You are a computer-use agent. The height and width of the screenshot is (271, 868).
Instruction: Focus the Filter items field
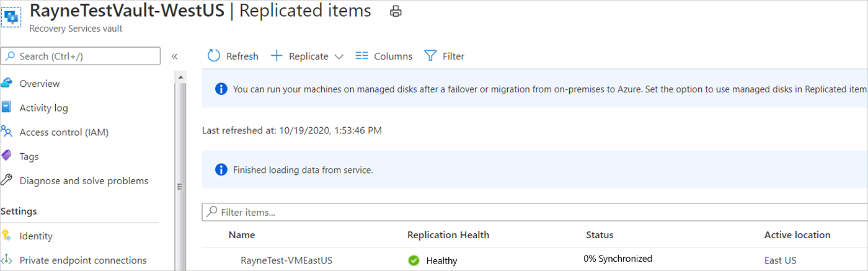pos(533,212)
